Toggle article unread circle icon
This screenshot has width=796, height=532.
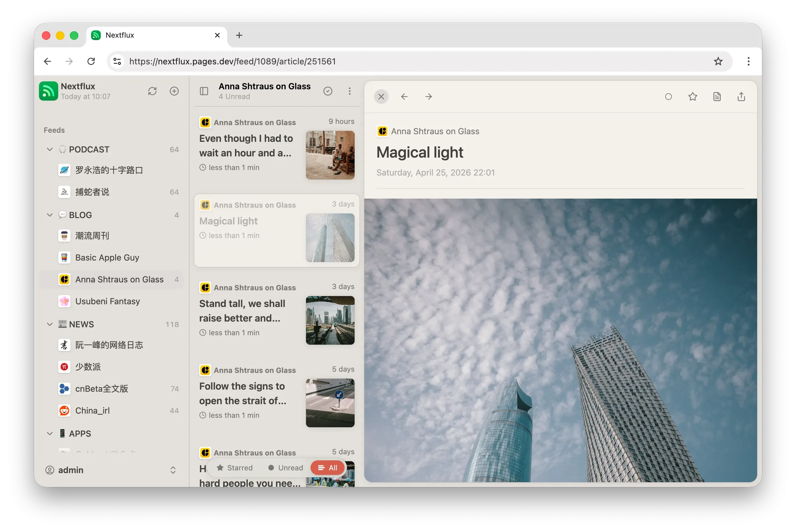click(668, 97)
